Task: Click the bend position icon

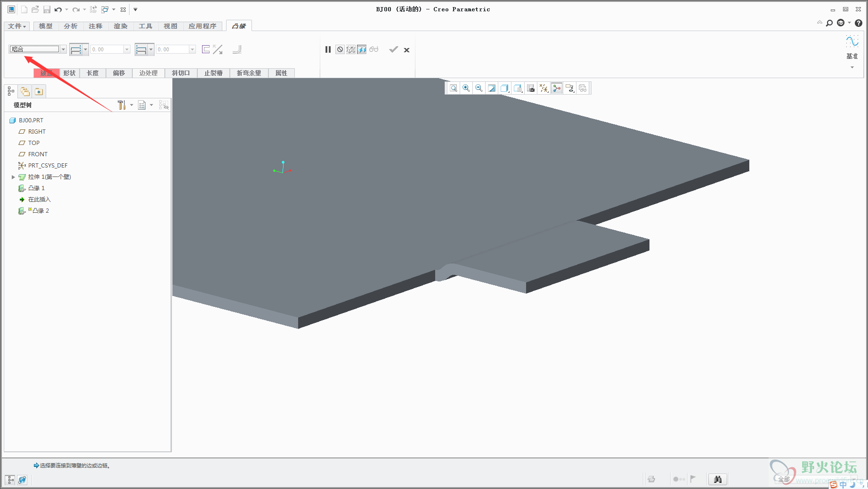Action: coord(237,49)
